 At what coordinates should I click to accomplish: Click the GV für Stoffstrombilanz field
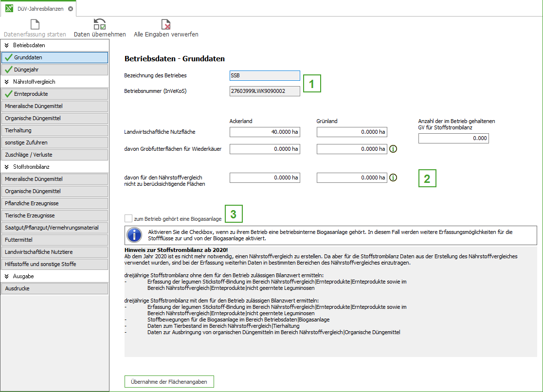click(x=453, y=138)
